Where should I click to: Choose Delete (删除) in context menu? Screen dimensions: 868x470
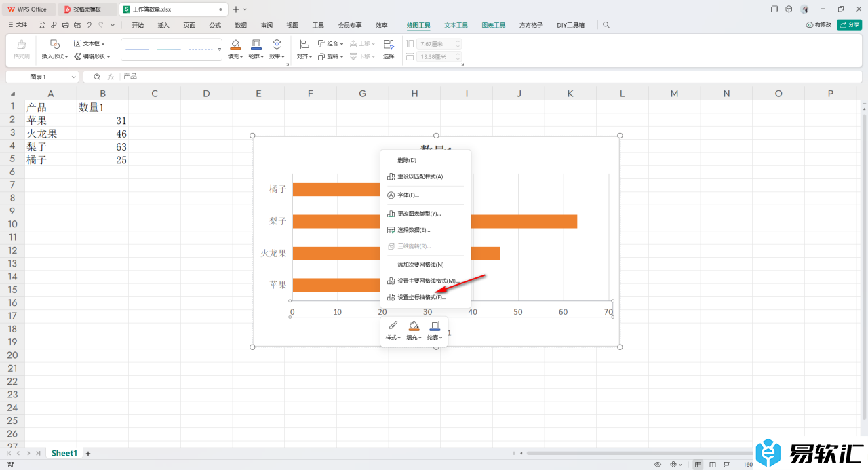click(426, 160)
